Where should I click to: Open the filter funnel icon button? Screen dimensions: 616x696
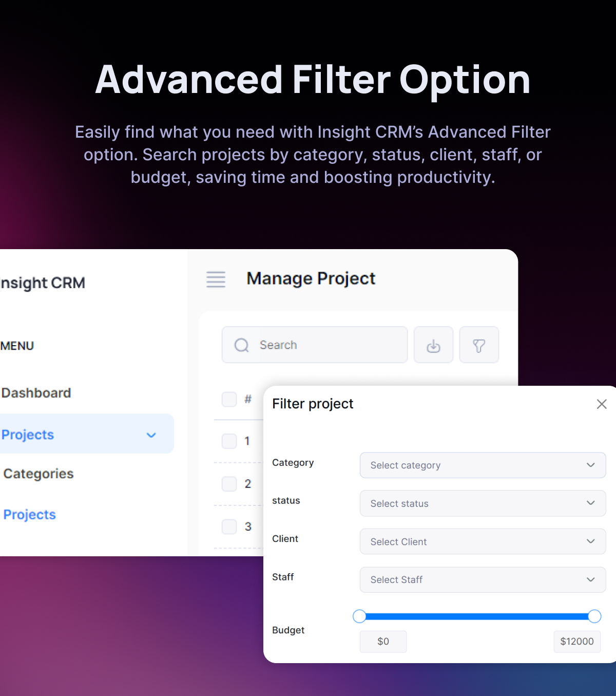coord(478,345)
